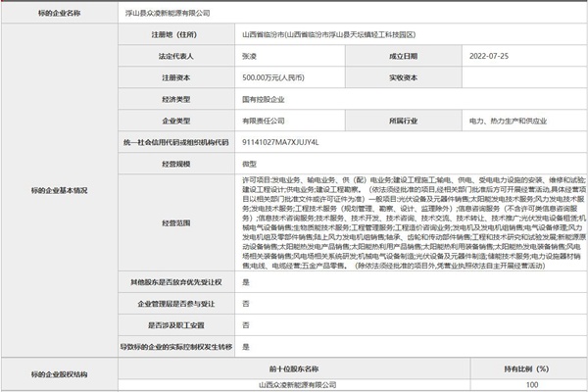Select industry value 电力、热力生产和供应业

(x=513, y=120)
